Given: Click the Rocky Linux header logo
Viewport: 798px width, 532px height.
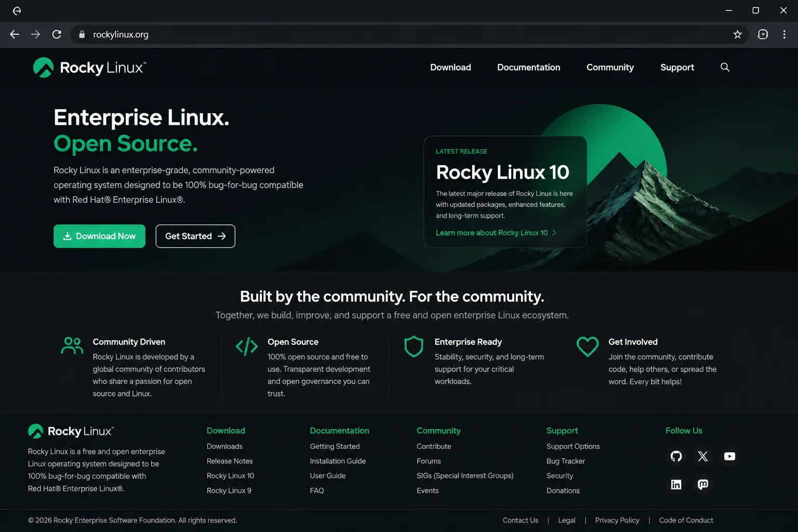Looking at the screenshot, I should click(x=90, y=68).
